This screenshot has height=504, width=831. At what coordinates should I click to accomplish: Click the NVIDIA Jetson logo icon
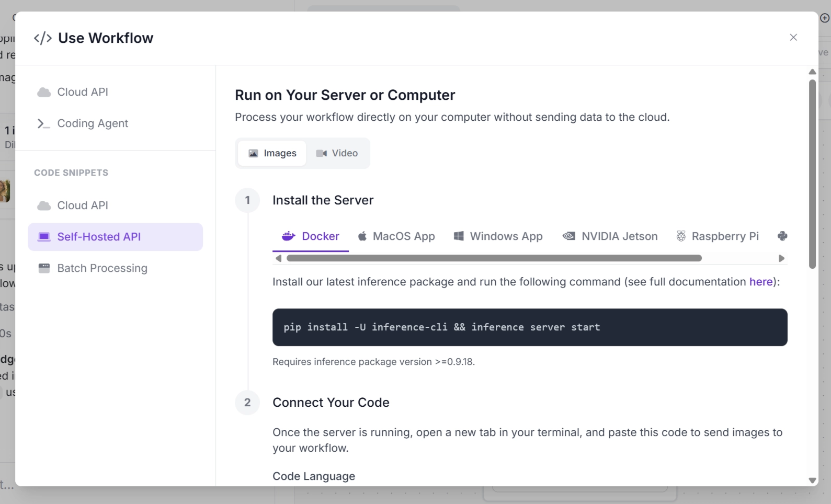coord(569,236)
